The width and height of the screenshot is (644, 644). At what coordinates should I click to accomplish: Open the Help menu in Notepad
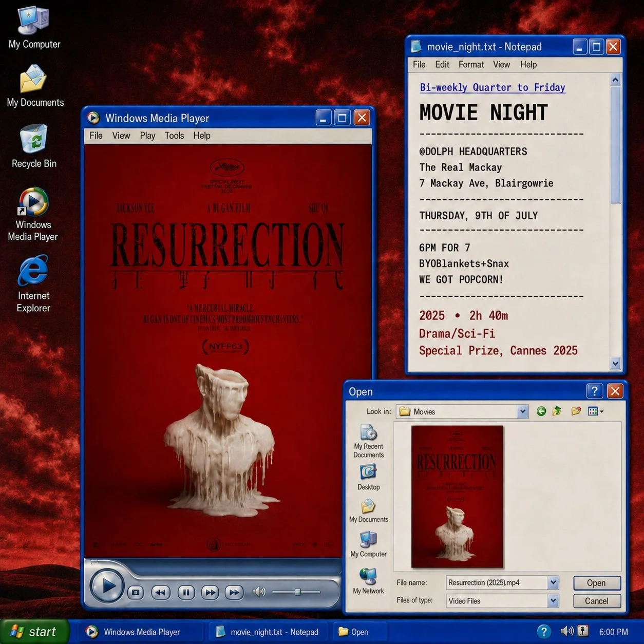click(528, 64)
